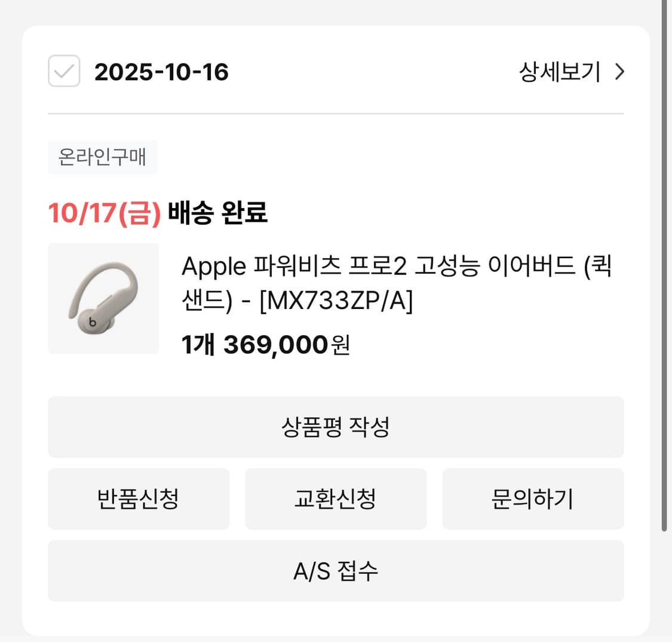
Task: Select the 온라인구매 purchase type tag
Action: point(102,157)
